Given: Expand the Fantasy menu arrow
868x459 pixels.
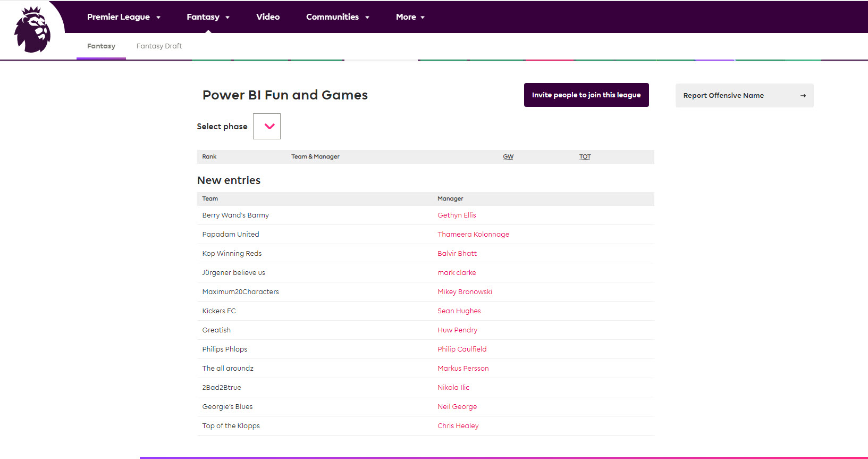Looking at the screenshot, I should tap(227, 18).
